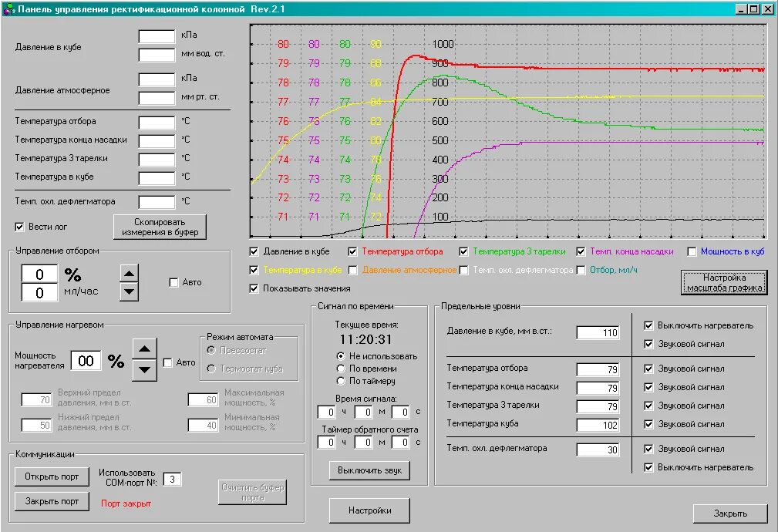Screen dimensions: 778x532
Task: Click the Время сигнала hours field
Action: (x=327, y=412)
